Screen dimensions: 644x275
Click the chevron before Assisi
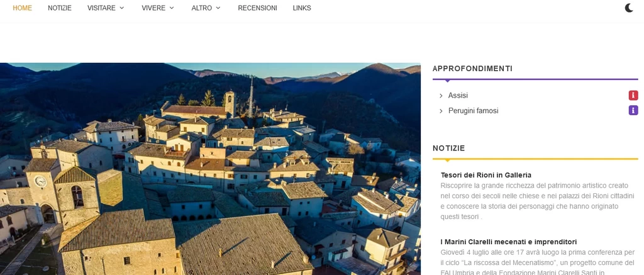pos(441,96)
